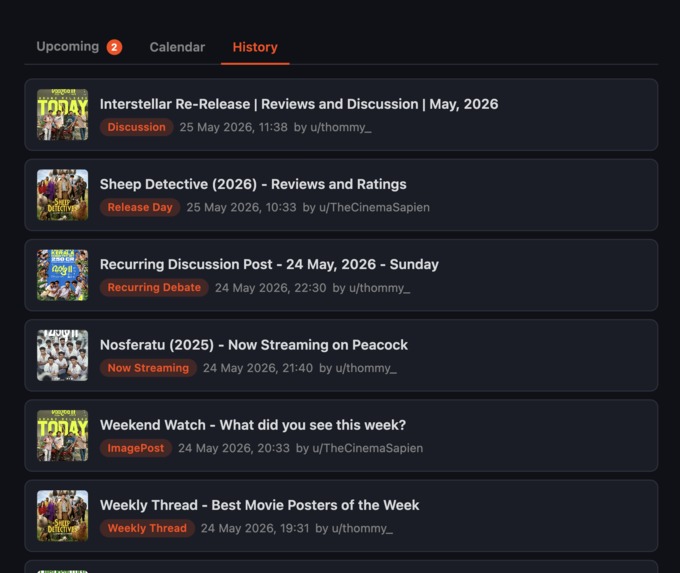Click the Release Day flair tag

(x=140, y=207)
